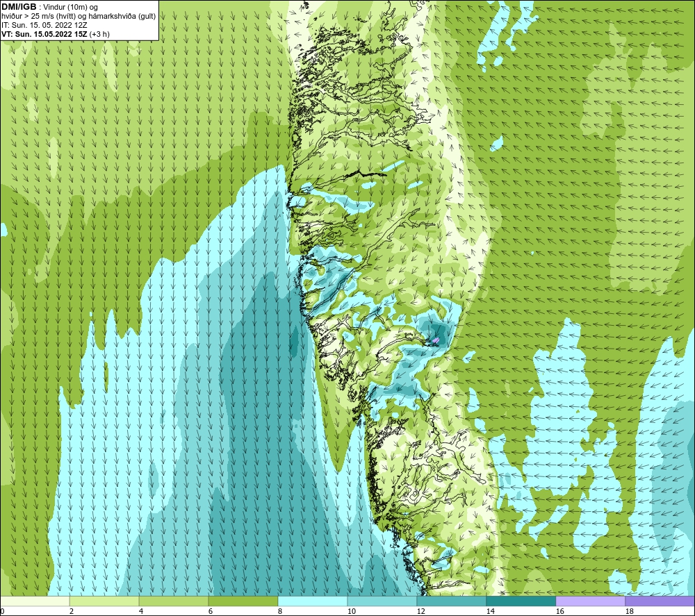Click the '2' scale label
The image size is (695, 616).
[x=72, y=612]
